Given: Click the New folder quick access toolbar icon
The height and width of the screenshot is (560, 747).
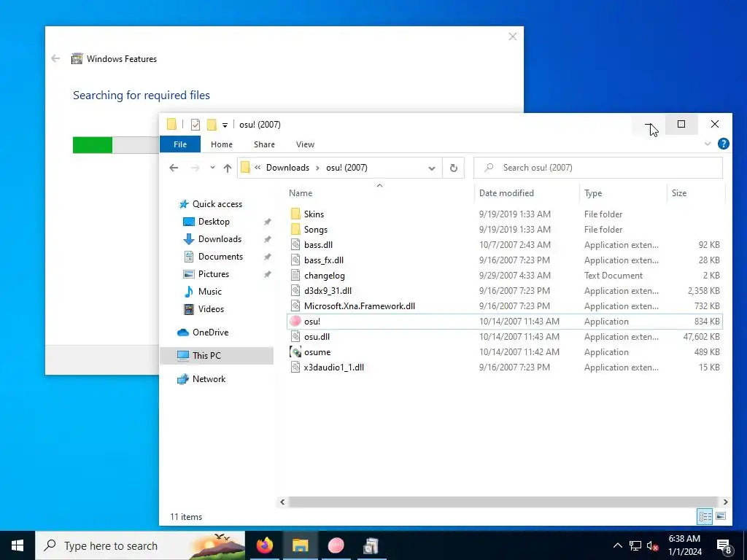Looking at the screenshot, I should click(212, 125).
